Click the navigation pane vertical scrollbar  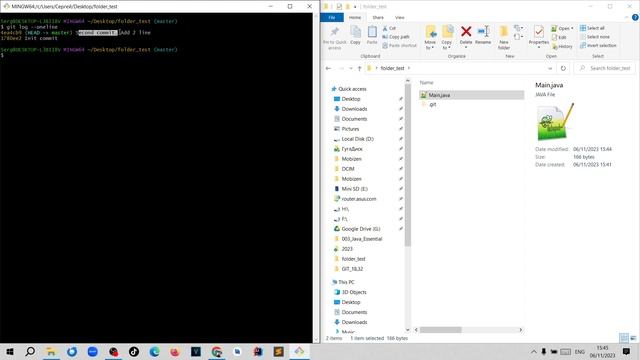[x=407, y=165]
